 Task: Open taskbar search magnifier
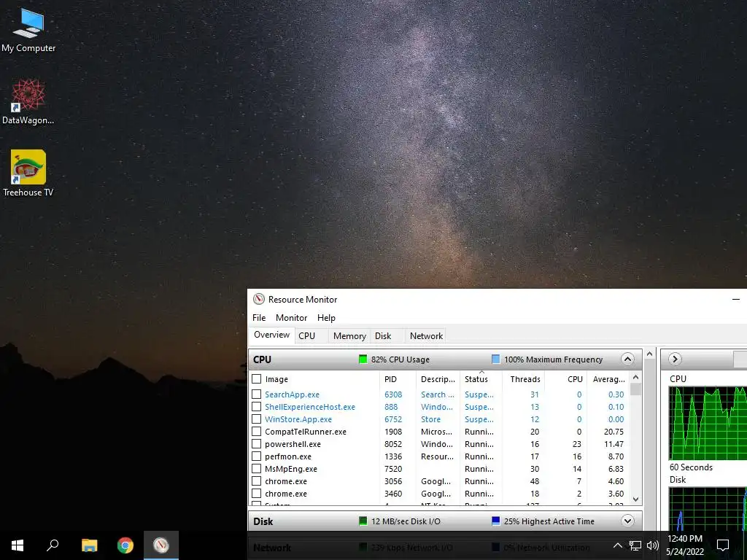coord(53,545)
